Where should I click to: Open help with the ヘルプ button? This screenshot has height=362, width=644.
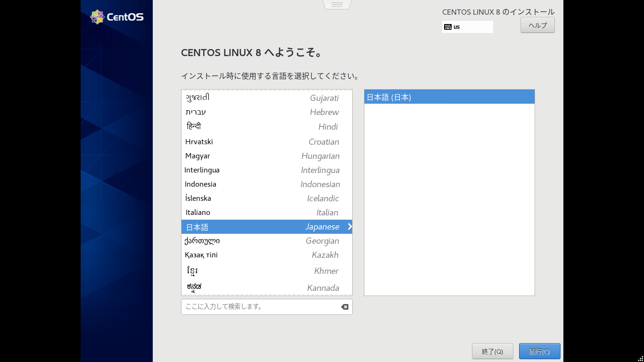point(537,25)
